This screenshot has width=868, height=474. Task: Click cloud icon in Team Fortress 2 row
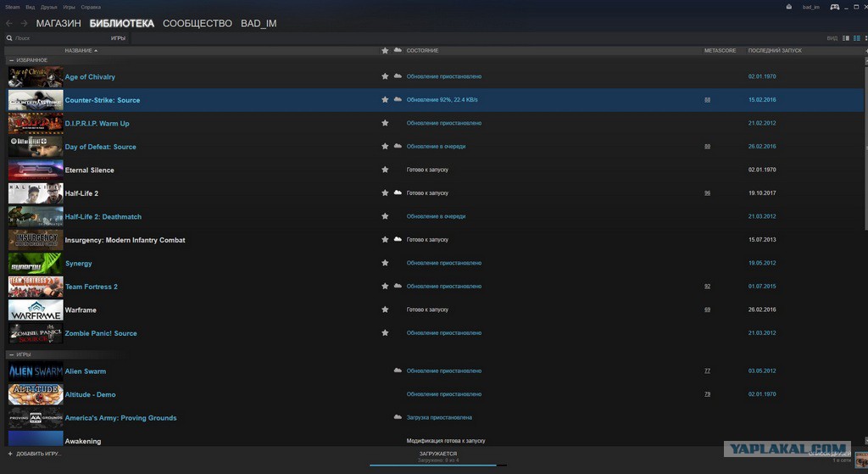398,287
